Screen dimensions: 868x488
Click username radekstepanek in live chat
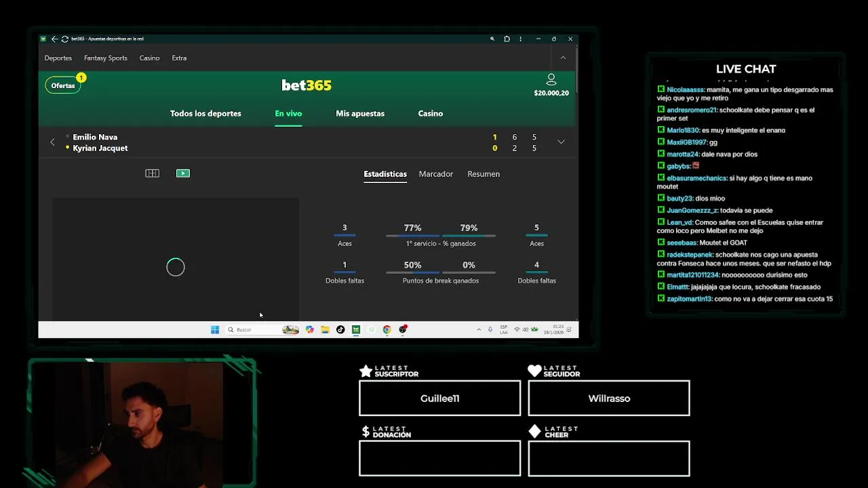[x=690, y=254]
